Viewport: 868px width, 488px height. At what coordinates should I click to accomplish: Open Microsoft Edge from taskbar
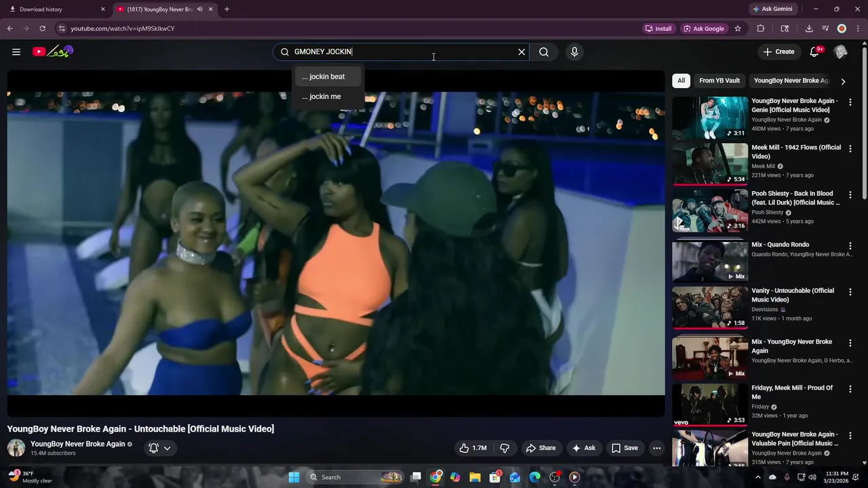[x=535, y=477]
